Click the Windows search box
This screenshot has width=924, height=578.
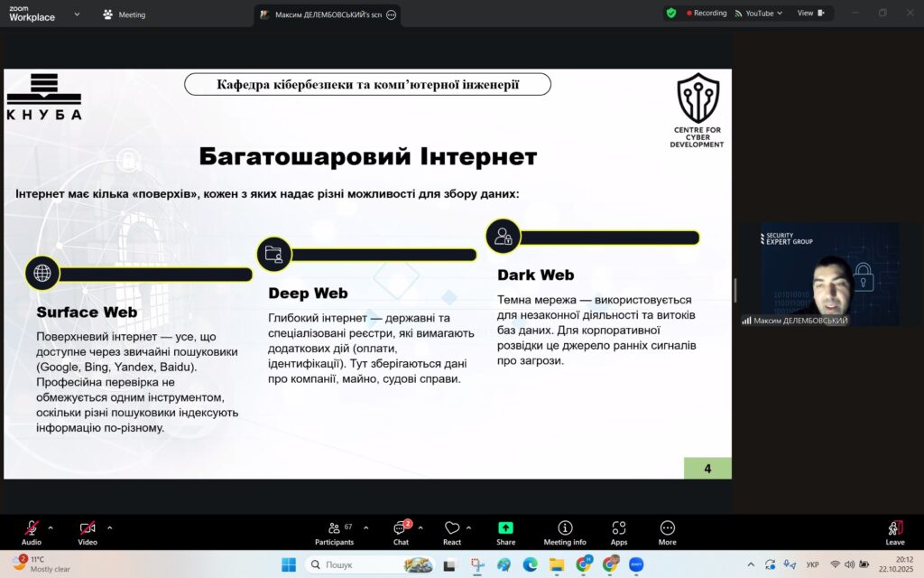[x=356, y=564]
